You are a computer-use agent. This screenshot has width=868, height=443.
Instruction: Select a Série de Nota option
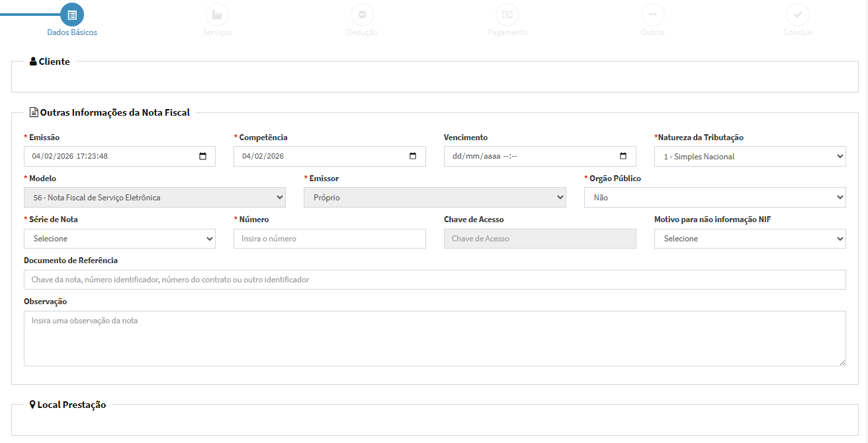click(120, 239)
